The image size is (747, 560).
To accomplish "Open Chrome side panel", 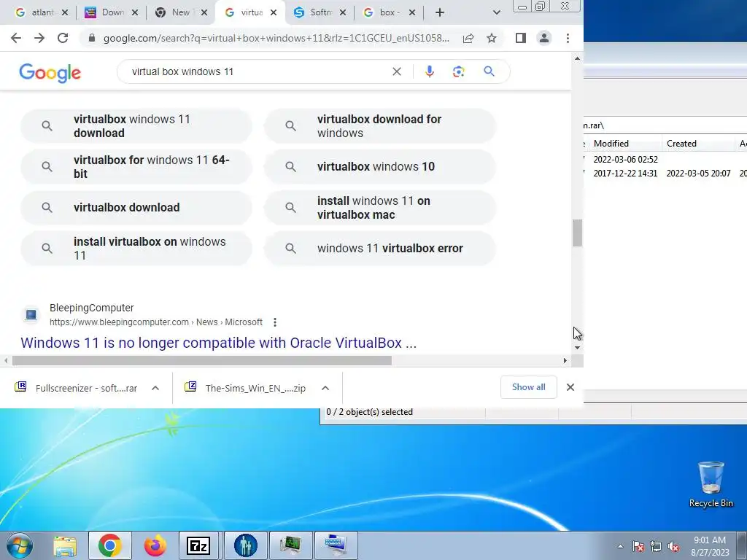I will 521,38.
